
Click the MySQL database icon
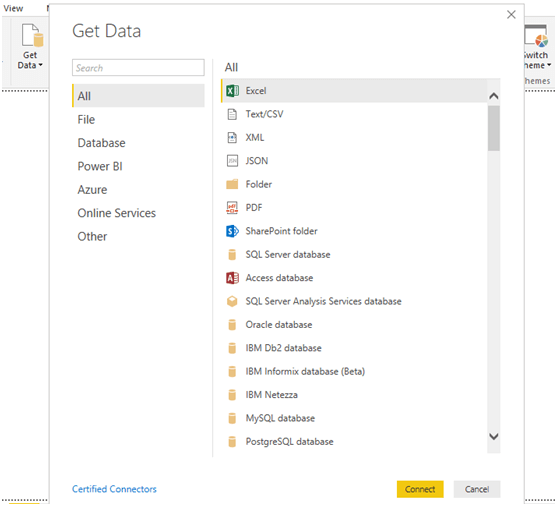[x=232, y=419]
